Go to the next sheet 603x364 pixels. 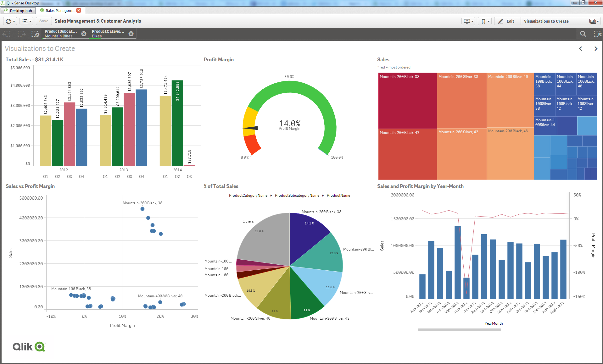(596, 49)
